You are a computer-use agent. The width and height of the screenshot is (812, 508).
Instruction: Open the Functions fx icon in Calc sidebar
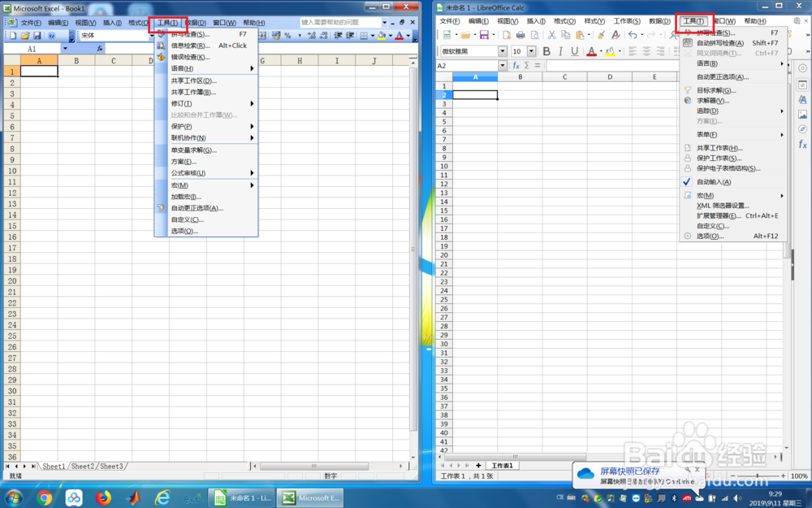802,144
